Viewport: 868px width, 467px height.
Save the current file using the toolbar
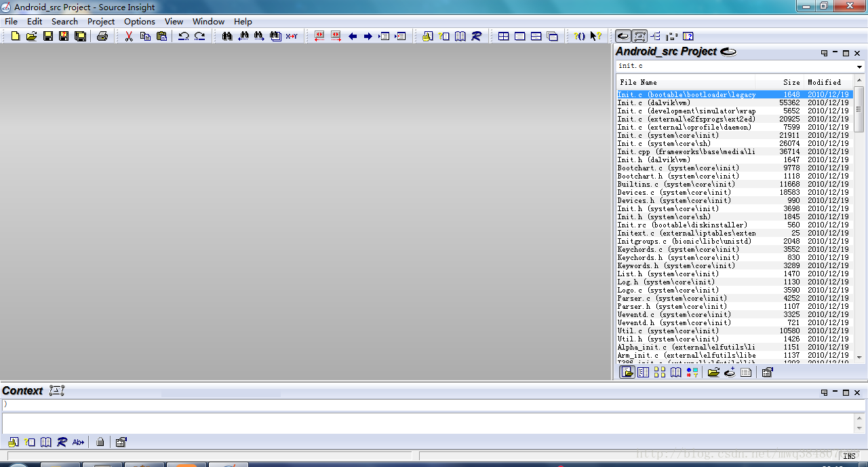(48, 36)
